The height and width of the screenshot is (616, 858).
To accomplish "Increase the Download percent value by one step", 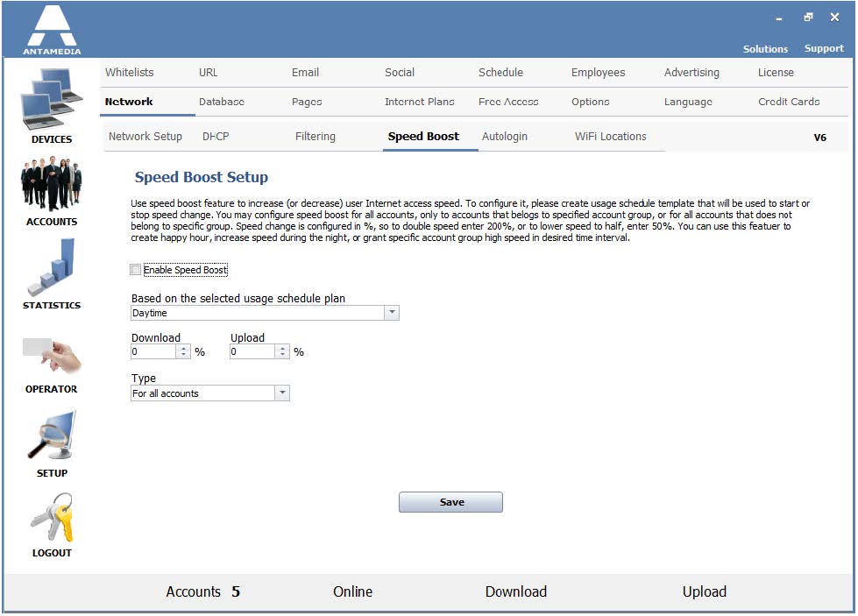I will point(184,348).
